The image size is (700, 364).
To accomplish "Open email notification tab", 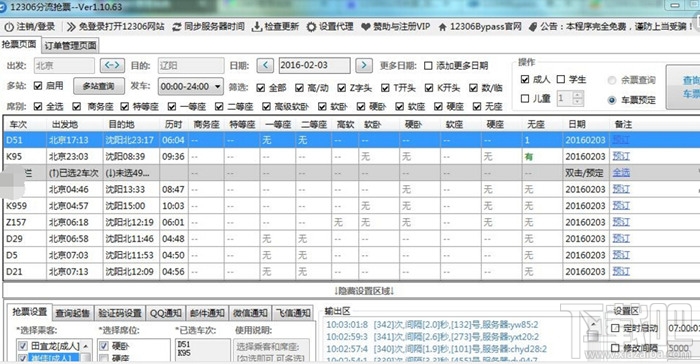I will [x=207, y=314].
